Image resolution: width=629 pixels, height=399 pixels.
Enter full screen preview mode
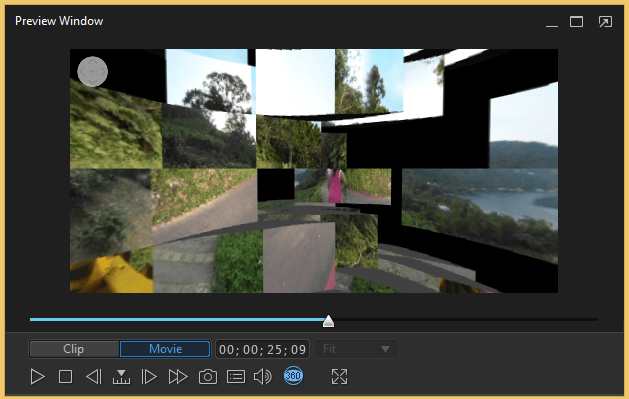339,377
